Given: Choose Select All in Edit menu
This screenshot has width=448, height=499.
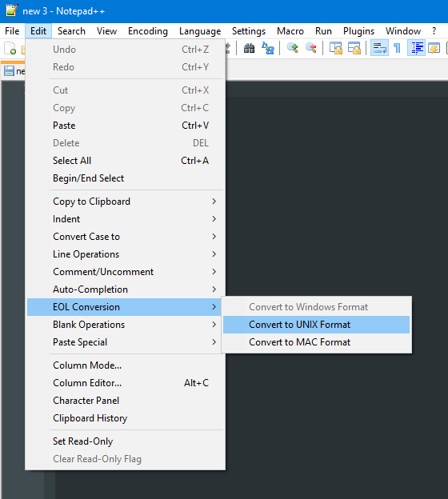Looking at the screenshot, I should point(124,161).
